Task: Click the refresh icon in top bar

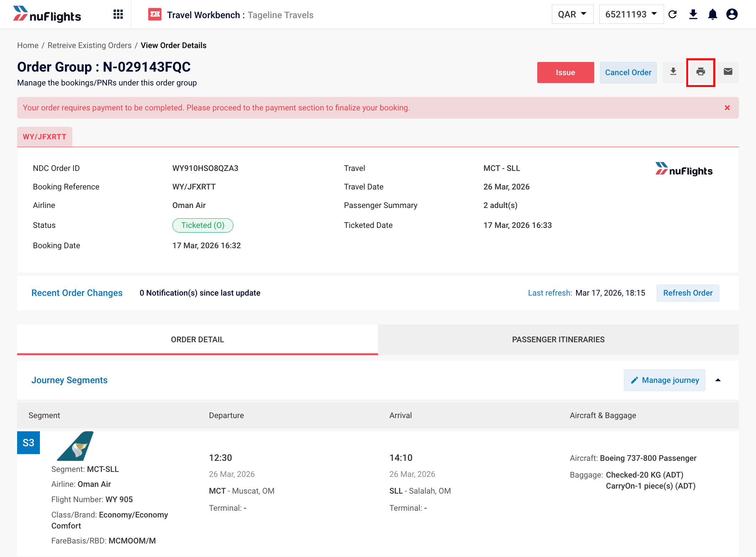Action: point(673,14)
